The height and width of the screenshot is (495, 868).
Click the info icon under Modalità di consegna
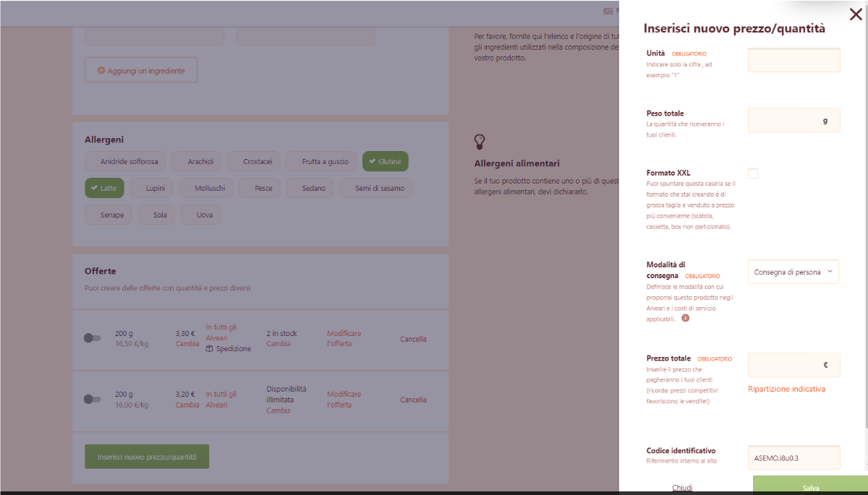[686, 317]
